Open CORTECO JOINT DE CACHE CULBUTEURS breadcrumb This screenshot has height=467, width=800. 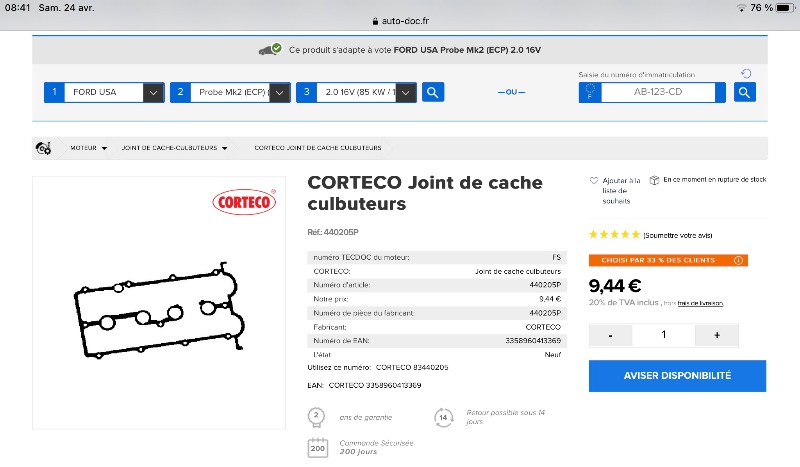click(318, 148)
